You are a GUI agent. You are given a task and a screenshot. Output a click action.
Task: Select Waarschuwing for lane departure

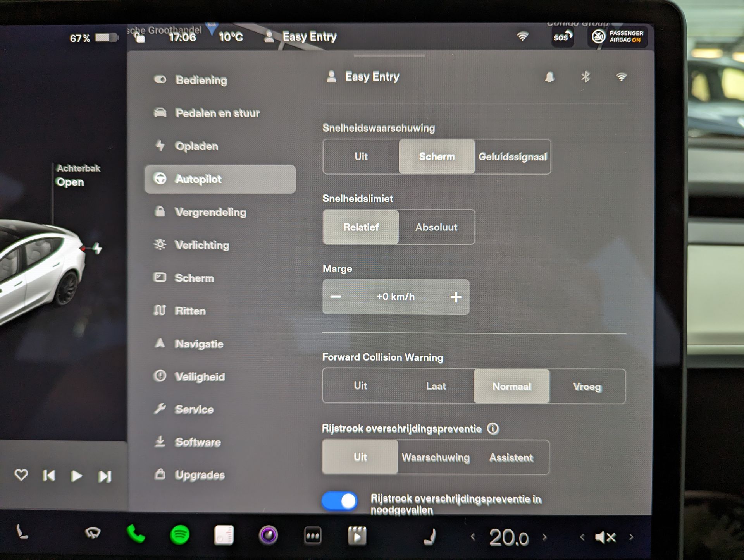click(436, 457)
